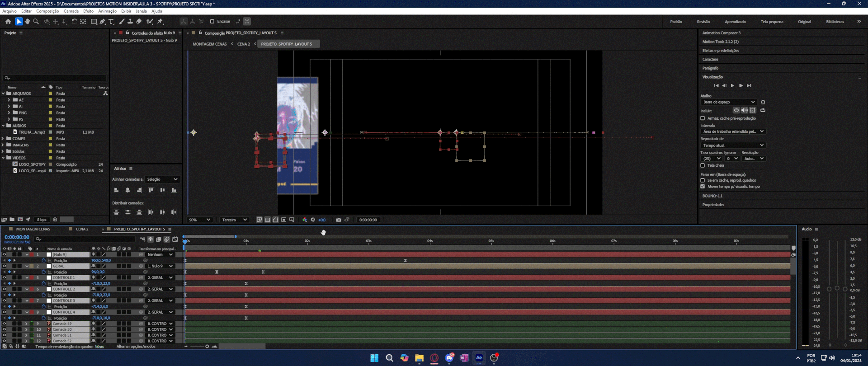Check Se em cache, reprod. quadros
The height and width of the screenshot is (366, 868).
703,180
